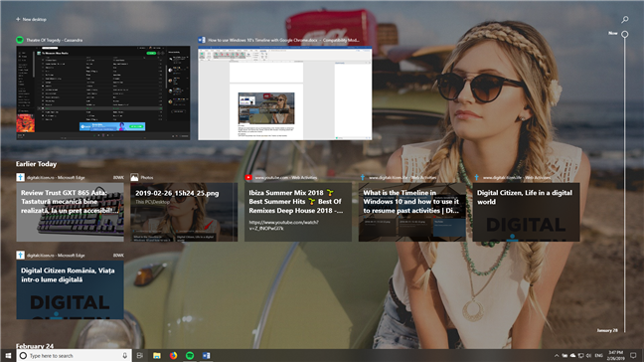
Task: Open Word from the taskbar
Action: click(x=206, y=355)
